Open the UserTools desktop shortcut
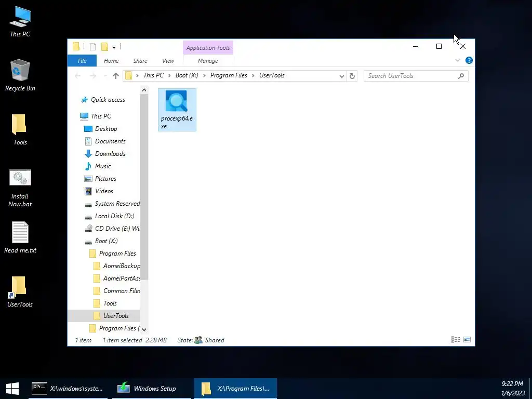The height and width of the screenshot is (399, 532). coord(20,292)
